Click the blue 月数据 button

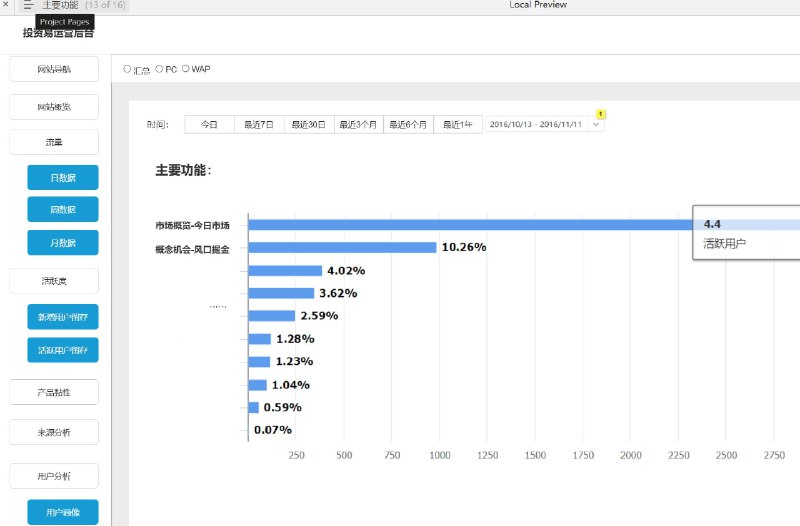(63, 243)
